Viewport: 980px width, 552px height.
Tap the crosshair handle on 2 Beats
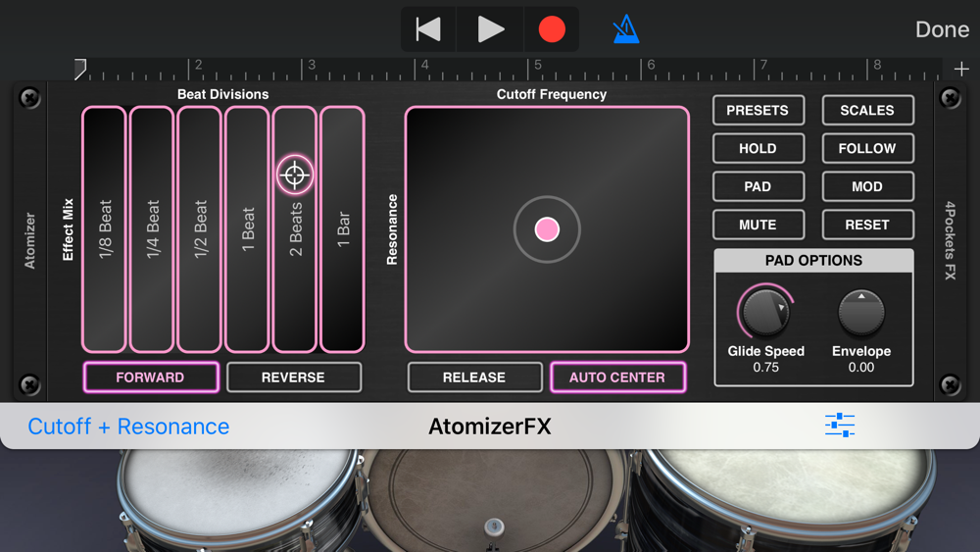(294, 175)
